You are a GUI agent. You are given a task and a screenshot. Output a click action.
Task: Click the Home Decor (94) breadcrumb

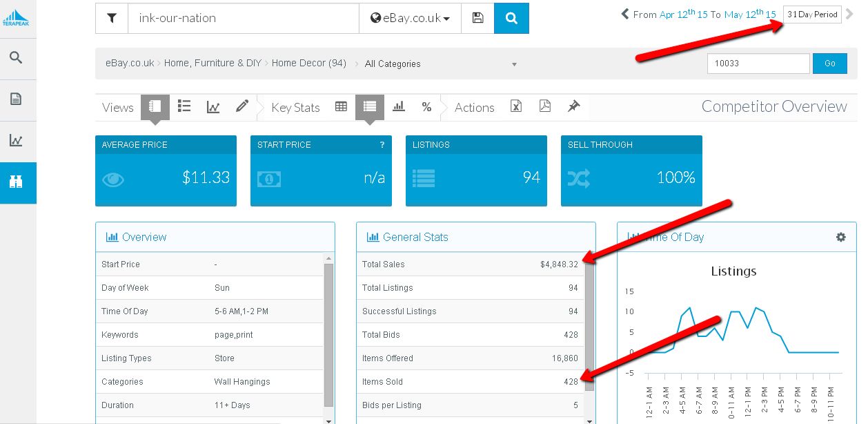(309, 63)
